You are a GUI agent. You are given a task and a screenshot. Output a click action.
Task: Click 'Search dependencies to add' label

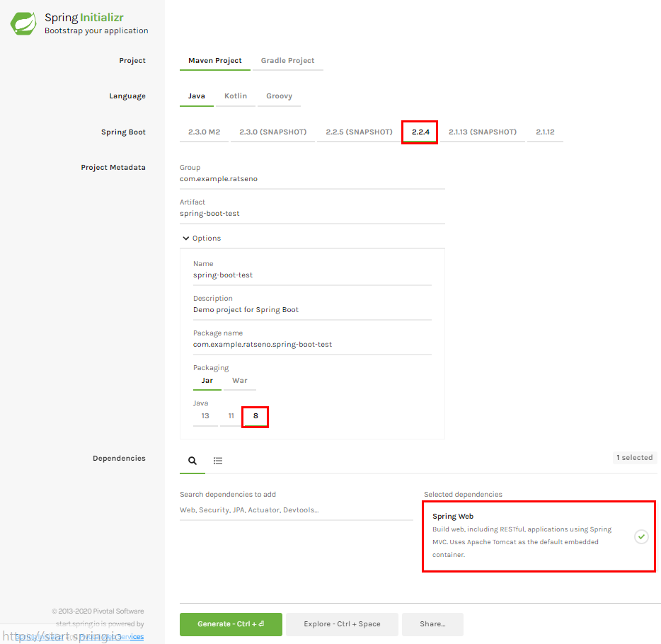click(x=228, y=495)
